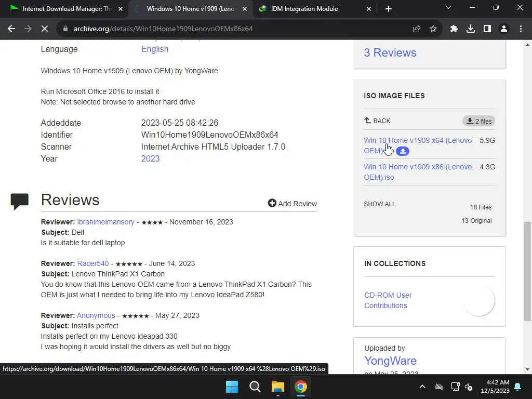Click Chrome icon in the taskbar
This screenshot has height=399, width=532.
click(x=301, y=387)
